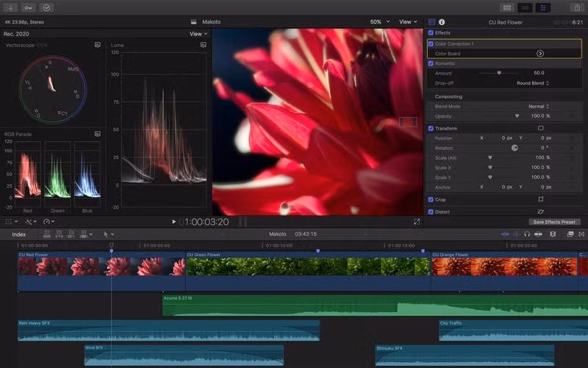
Task: Open the viewer View dropdown menu
Action: pyautogui.click(x=408, y=22)
